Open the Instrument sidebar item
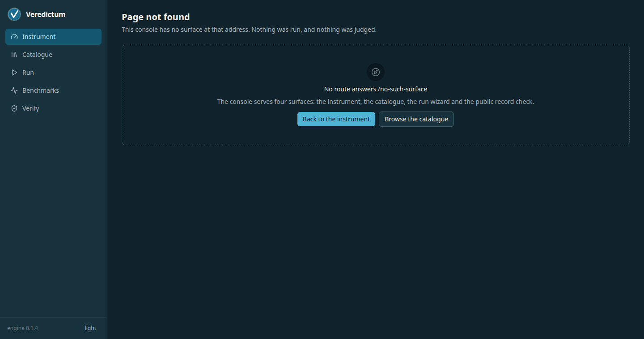The width and height of the screenshot is (644, 339). coord(53,37)
